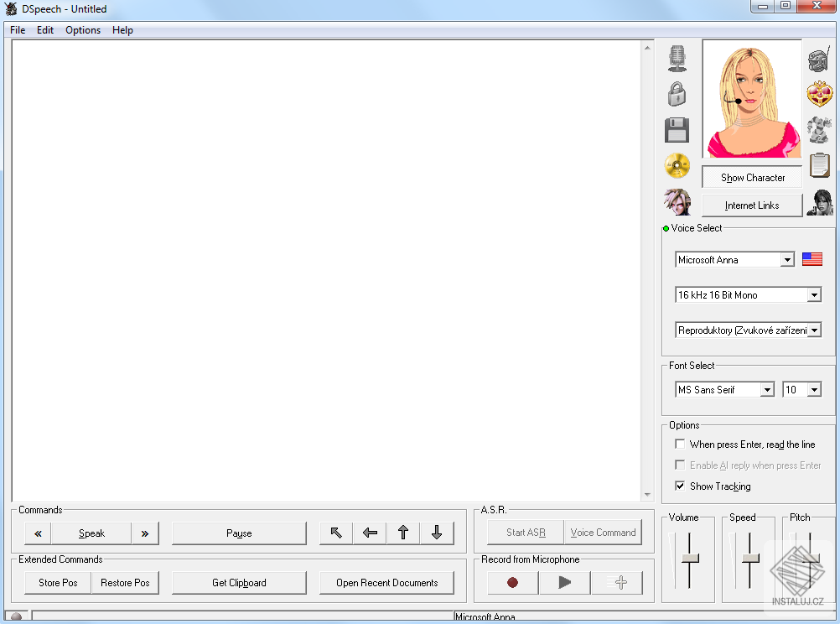The width and height of the screenshot is (840, 624).
Task: Uncheck the Show Tracking option
Action: (x=679, y=486)
